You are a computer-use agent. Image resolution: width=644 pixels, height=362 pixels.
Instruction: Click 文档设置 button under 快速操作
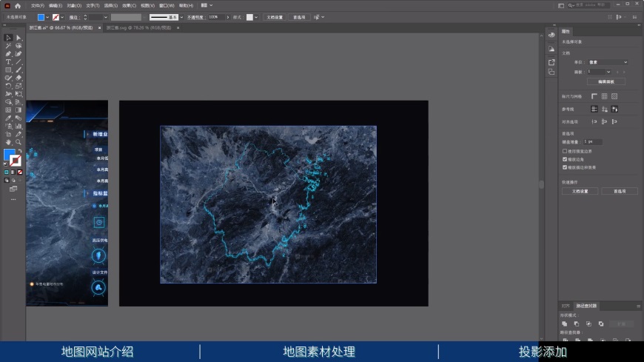click(x=580, y=192)
